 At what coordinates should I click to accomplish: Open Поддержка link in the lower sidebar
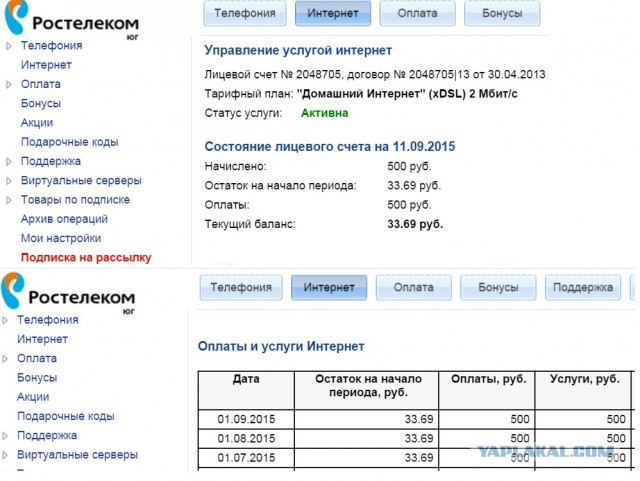47,436
